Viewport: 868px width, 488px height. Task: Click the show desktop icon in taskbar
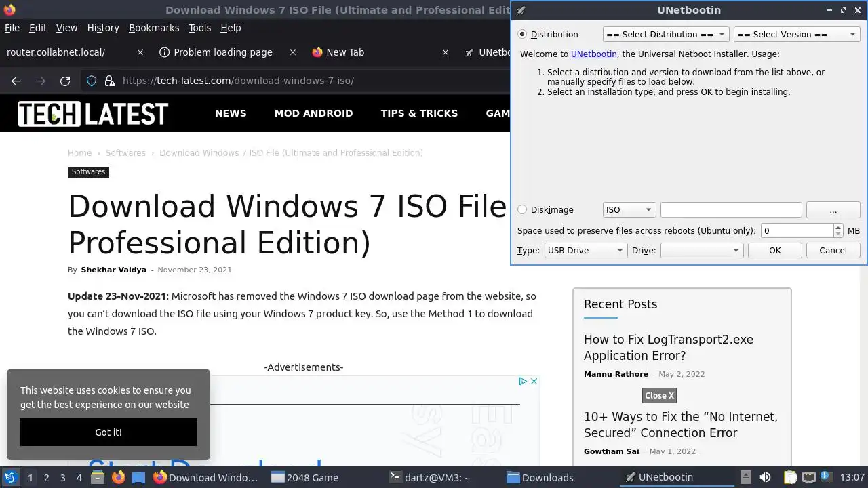138,477
